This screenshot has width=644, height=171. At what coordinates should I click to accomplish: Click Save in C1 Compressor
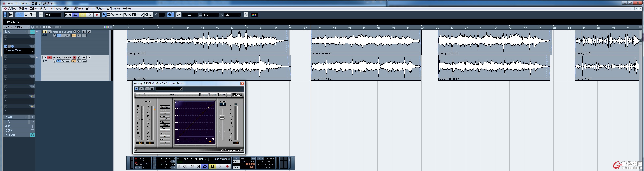[x=223, y=95]
